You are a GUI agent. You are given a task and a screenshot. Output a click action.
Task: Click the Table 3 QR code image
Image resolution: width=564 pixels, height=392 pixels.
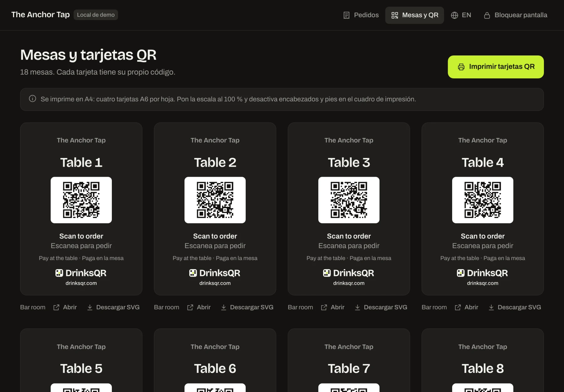tap(349, 200)
